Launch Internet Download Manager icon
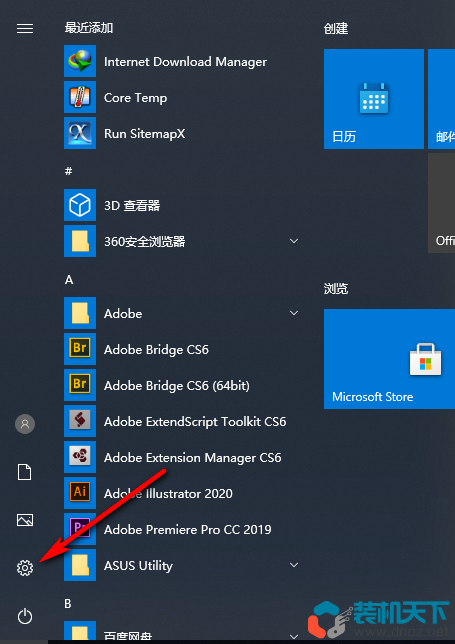 tap(80, 61)
